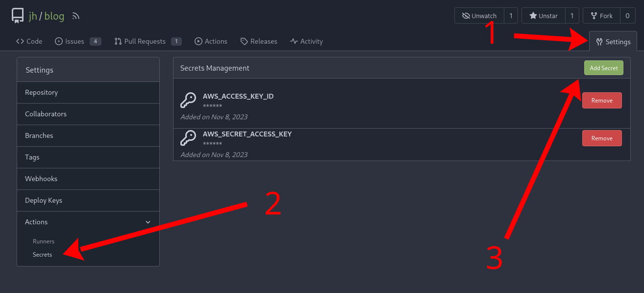Open the RSS feed icon next to blog
The width and height of the screenshot is (644, 293).
click(x=76, y=16)
